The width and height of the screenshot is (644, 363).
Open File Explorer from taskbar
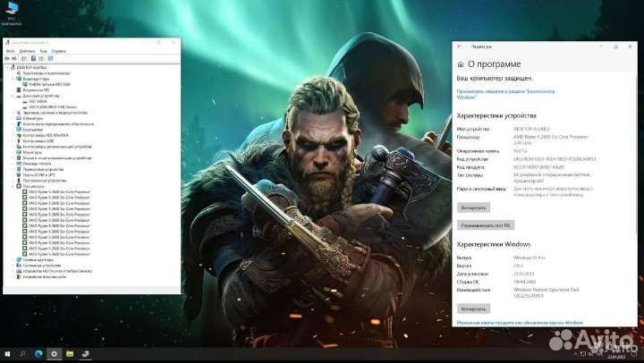(70, 354)
